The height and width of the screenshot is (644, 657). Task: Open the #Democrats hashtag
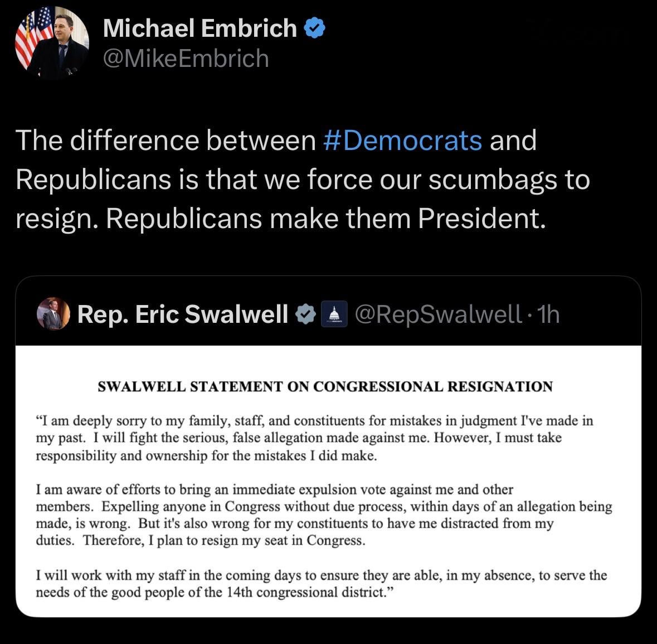pyautogui.click(x=402, y=140)
